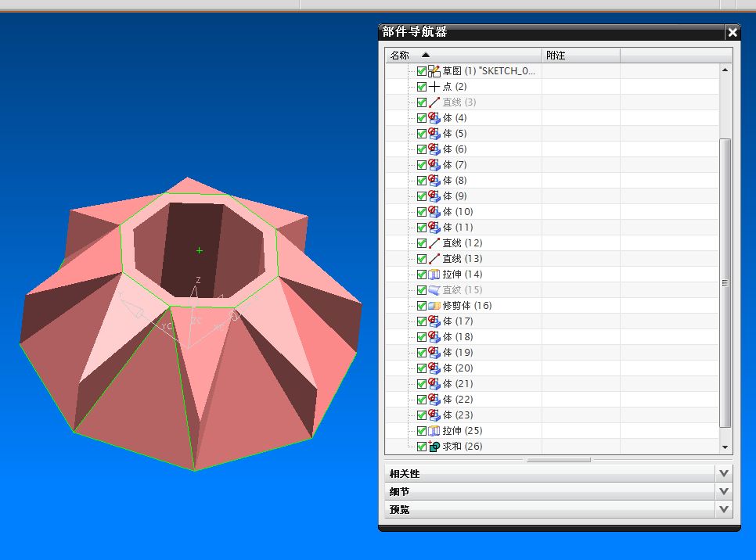
Task: Click the body icon of 体 (19)
Action: tap(434, 353)
